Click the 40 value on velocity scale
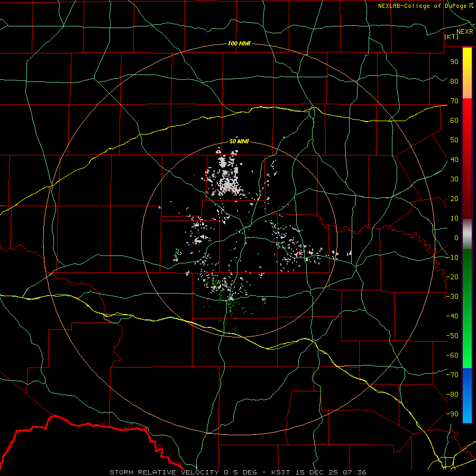 coord(454,159)
